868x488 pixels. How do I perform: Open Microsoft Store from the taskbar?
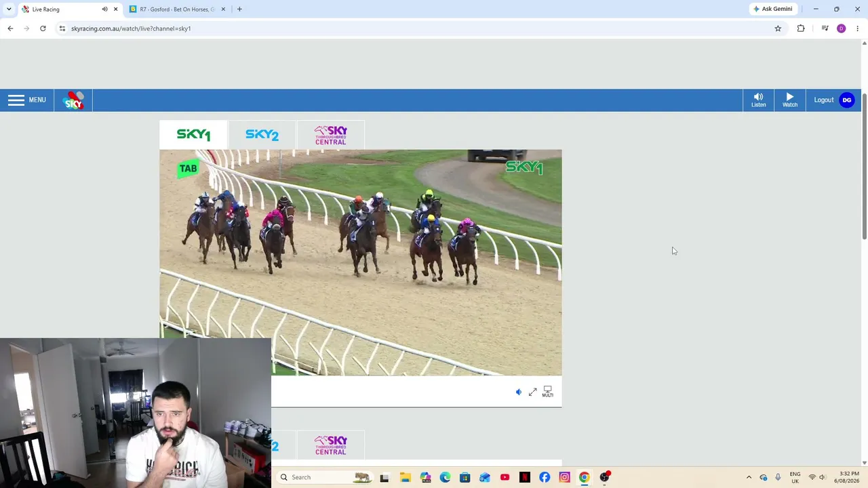[x=465, y=477]
